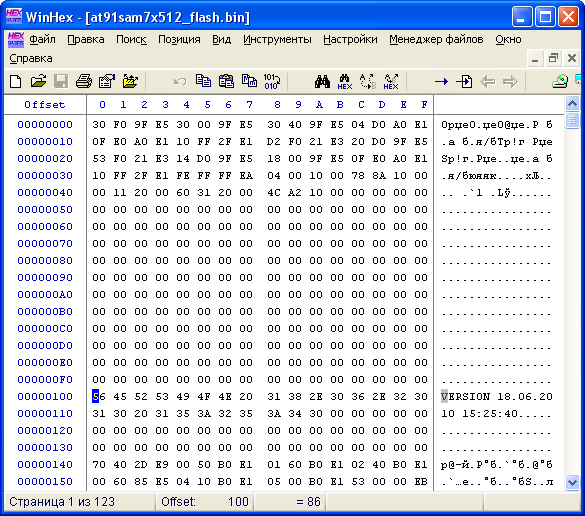Open file Properties toolbar icon
585x516 pixels.
pyautogui.click(x=107, y=81)
